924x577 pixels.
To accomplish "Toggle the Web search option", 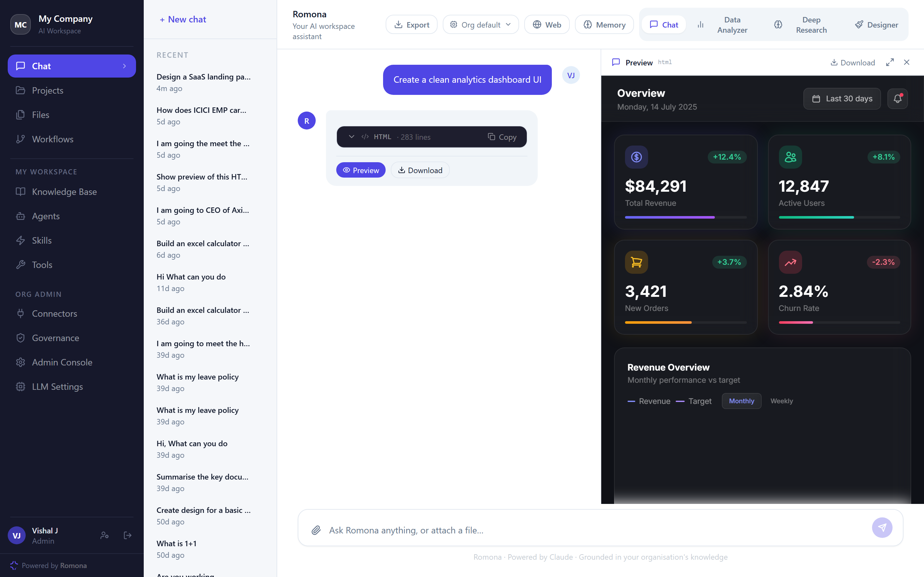I will click(547, 25).
